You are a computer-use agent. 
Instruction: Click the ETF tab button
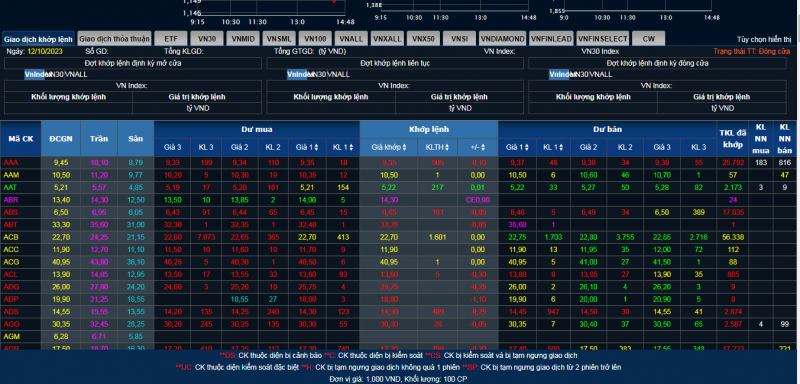[x=171, y=39]
